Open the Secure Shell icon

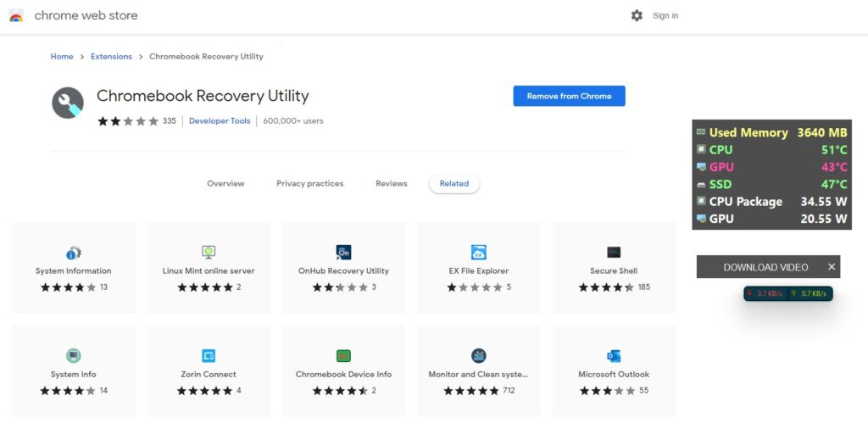(x=614, y=253)
